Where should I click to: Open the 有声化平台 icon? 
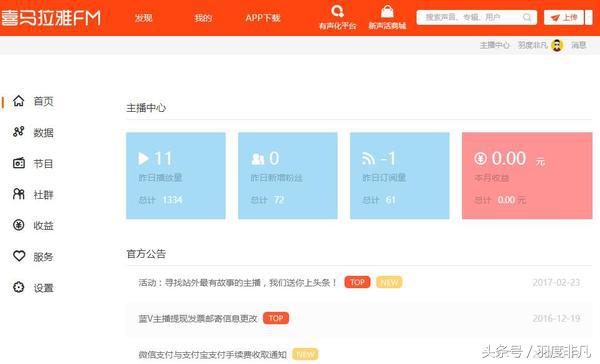(337, 11)
